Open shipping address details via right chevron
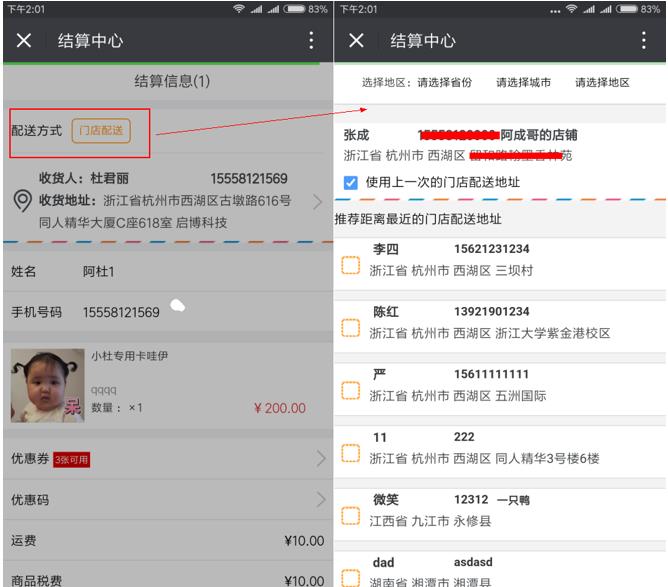668x587 pixels. (x=318, y=202)
